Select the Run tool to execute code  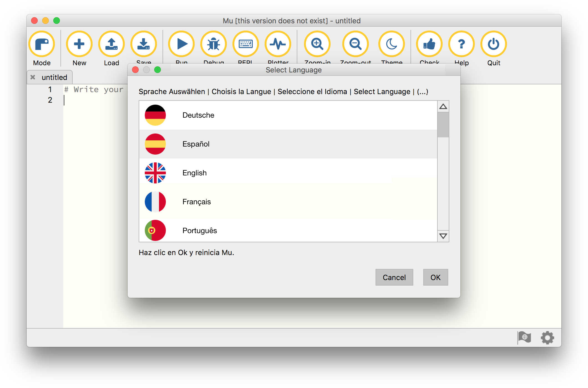181,44
